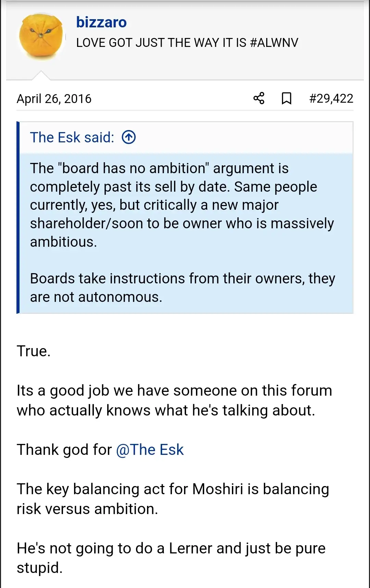Image resolution: width=370 pixels, height=588 pixels.
Task: Click paragraph about Moshiri balancing risk
Action: pos(173,499)
